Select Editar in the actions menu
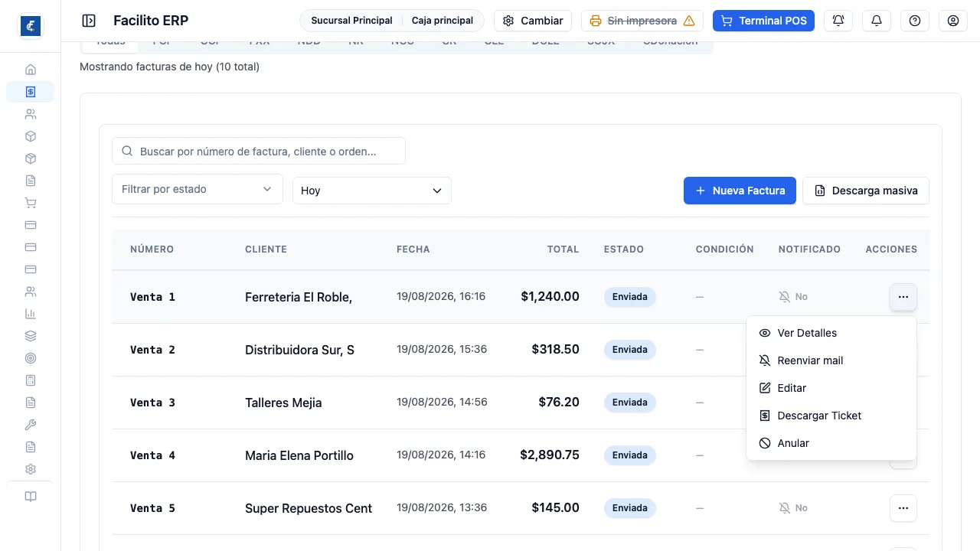Image resolution: width=980 pixels, height=551 pixels. pyautogui.click(x=831, y=388)
